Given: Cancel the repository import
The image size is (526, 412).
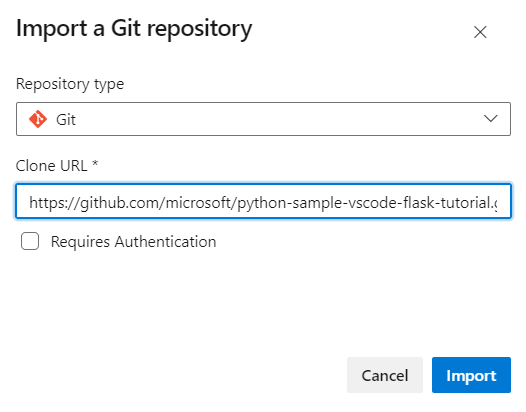Looking at the screenshot, I should click(385, 375).
